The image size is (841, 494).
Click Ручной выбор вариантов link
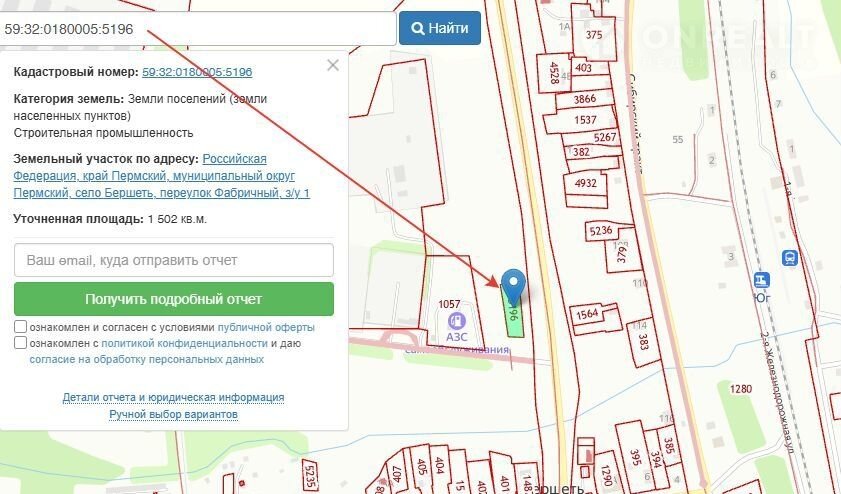(x=173, y=414)
